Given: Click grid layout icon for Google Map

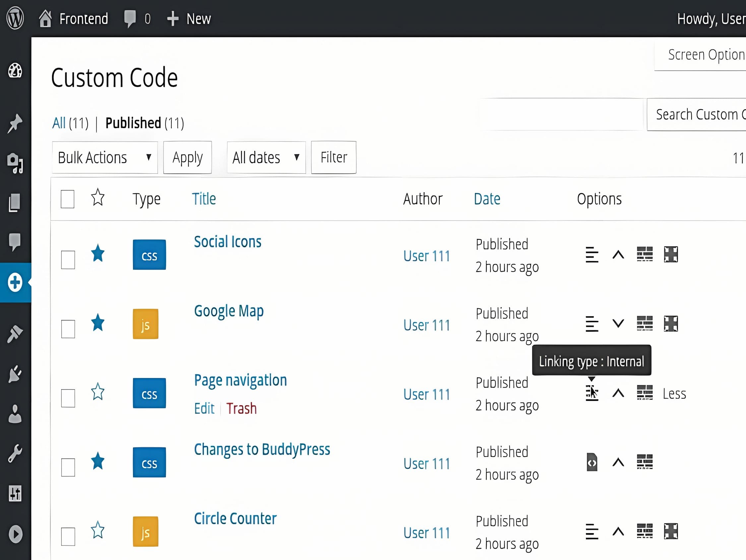Looking at the screenshot, I should click(645, 324).
